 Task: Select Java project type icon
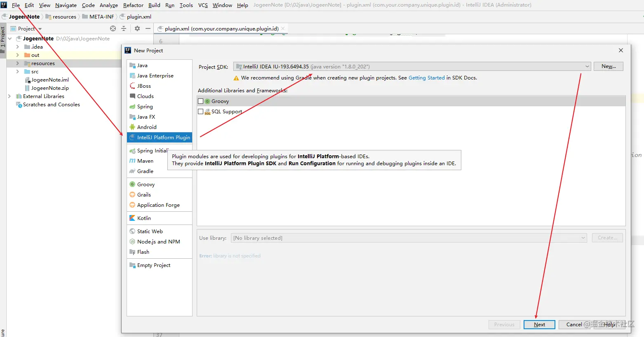132,66
